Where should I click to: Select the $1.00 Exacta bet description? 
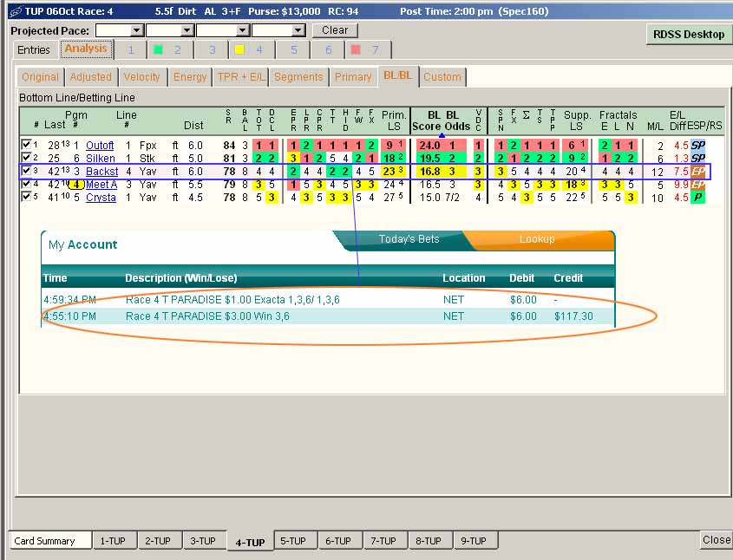click(x=232, y=299)
